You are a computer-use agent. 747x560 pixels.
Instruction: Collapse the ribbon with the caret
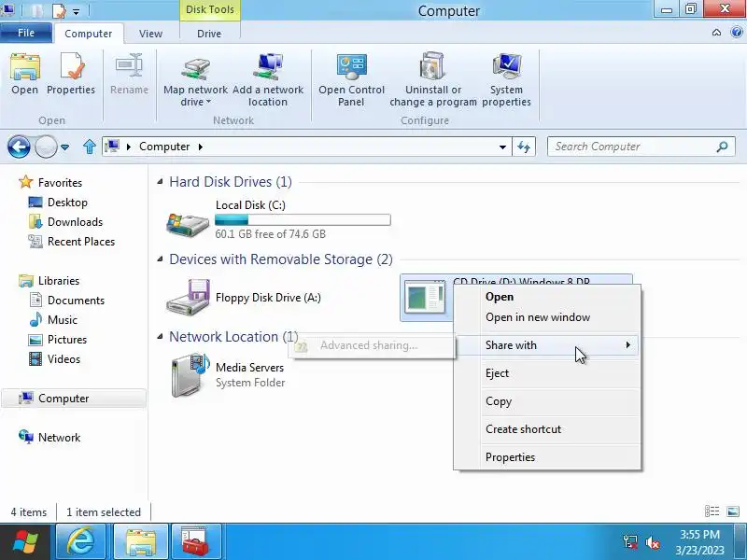716,33
